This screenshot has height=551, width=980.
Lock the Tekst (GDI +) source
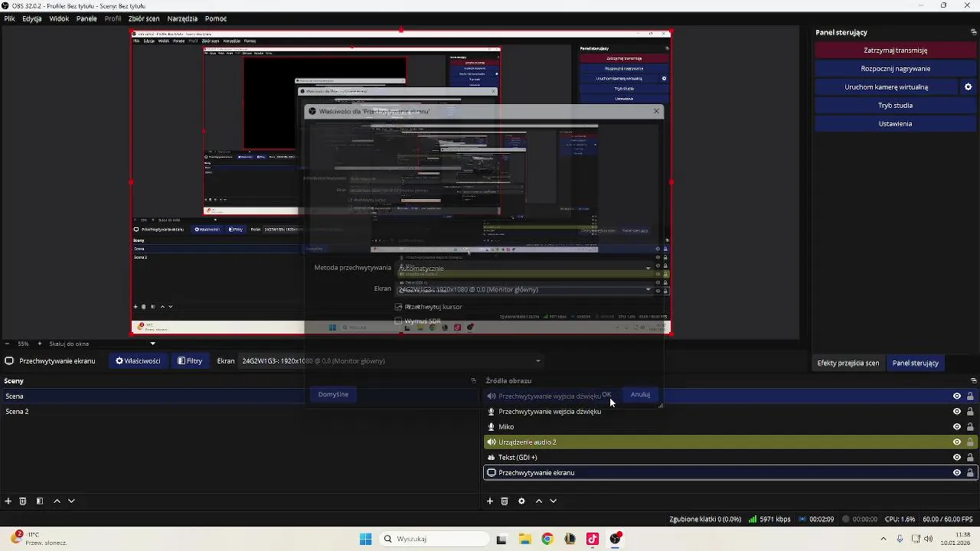(x=970, y=458)
